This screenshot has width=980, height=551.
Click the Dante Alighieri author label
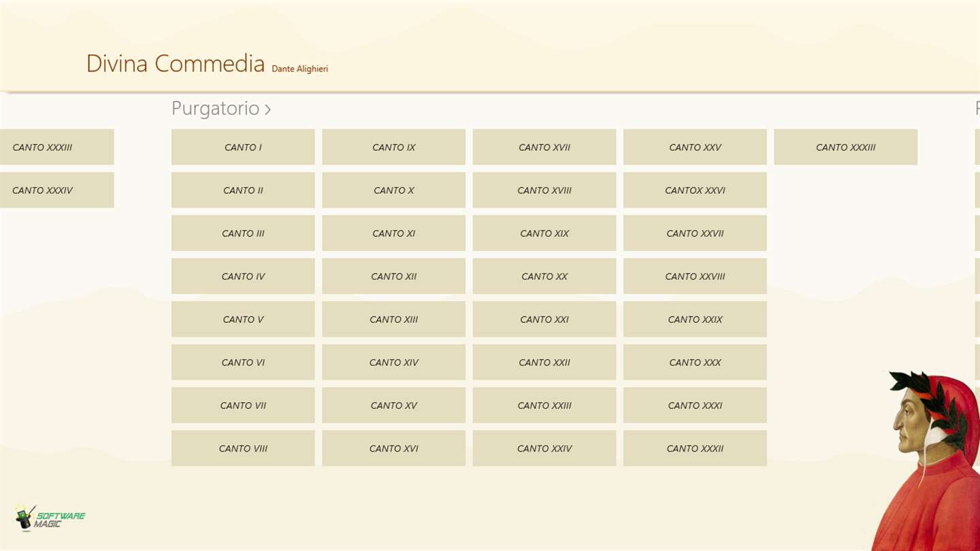pos(300,69)
